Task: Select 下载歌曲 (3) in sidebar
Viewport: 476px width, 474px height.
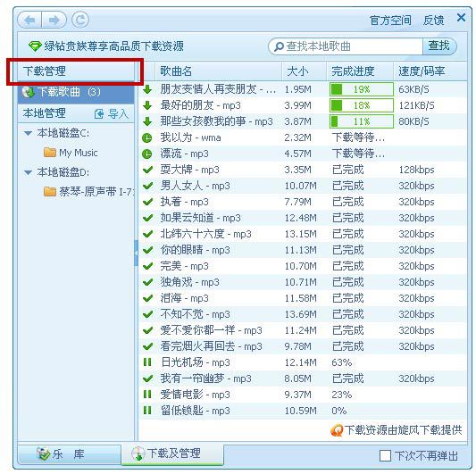Action: point(76,92)
